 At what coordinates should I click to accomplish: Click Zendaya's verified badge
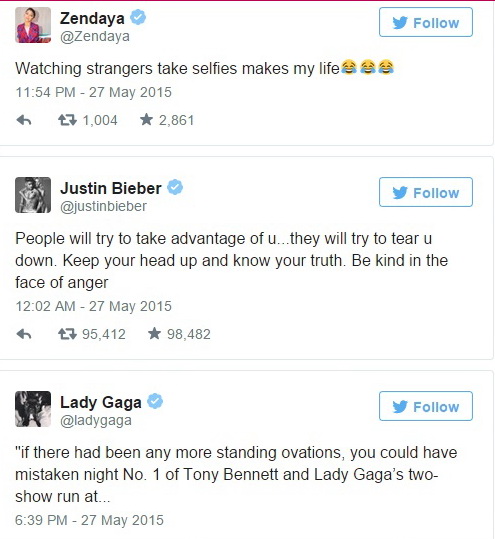coord(138,17)
